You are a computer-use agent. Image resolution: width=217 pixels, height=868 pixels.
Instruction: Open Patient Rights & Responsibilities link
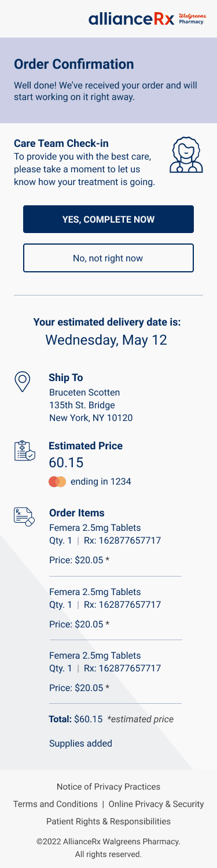(x=108, y=821)
